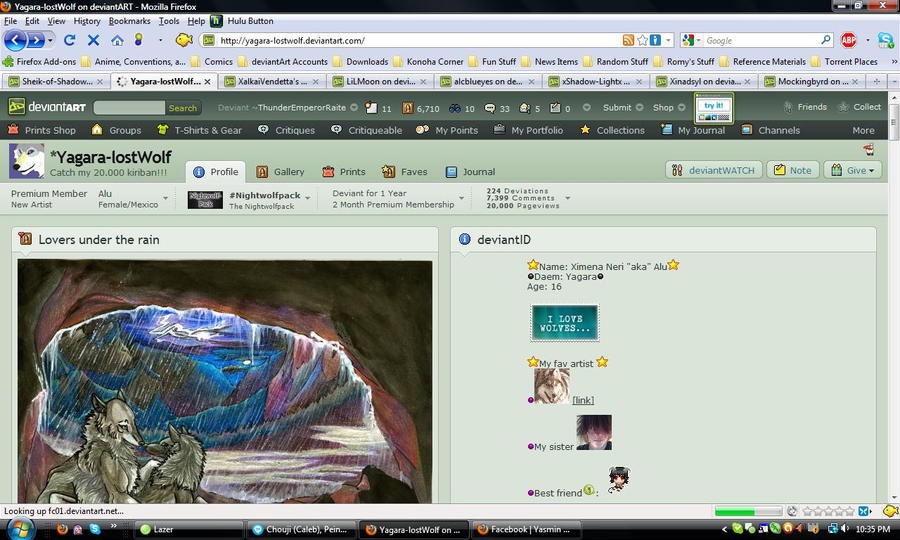900x540 pixels.
Task: Go back with the Firefox back arrow
Action: [x=15, y=40]
